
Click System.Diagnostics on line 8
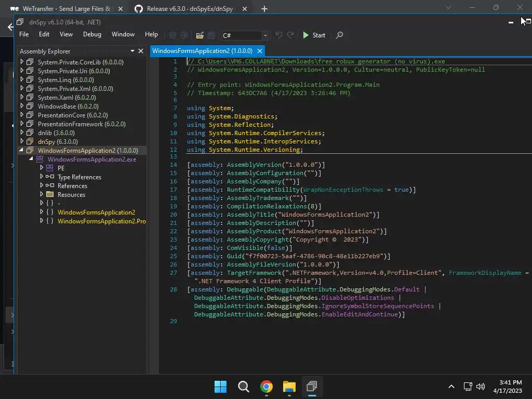click(x=241, y=116)
